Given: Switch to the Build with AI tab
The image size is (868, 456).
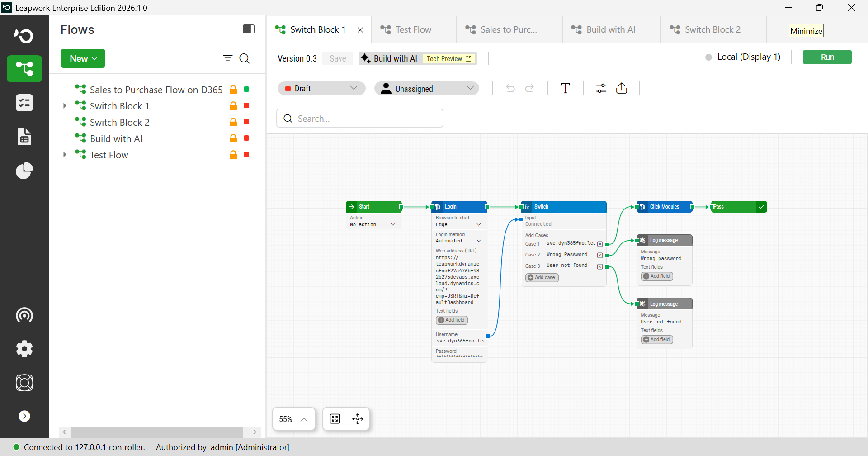Looking at the screenshot, I should point(611,29).
